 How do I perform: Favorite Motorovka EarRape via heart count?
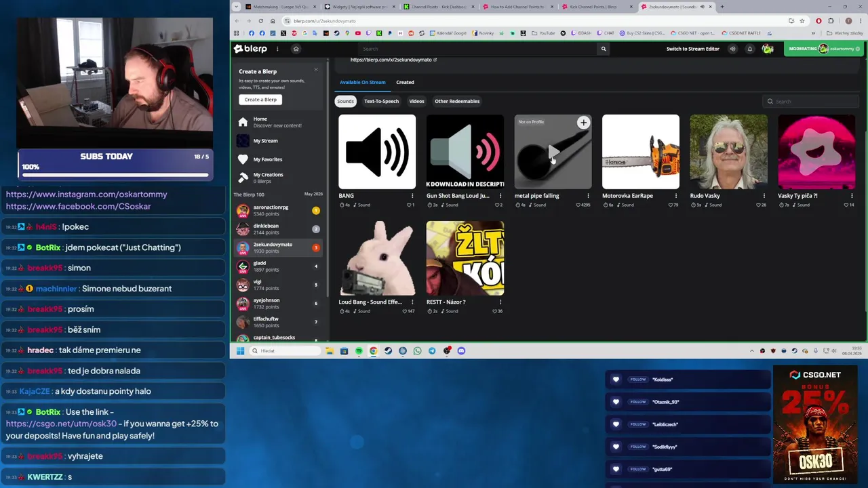point(674,205)
